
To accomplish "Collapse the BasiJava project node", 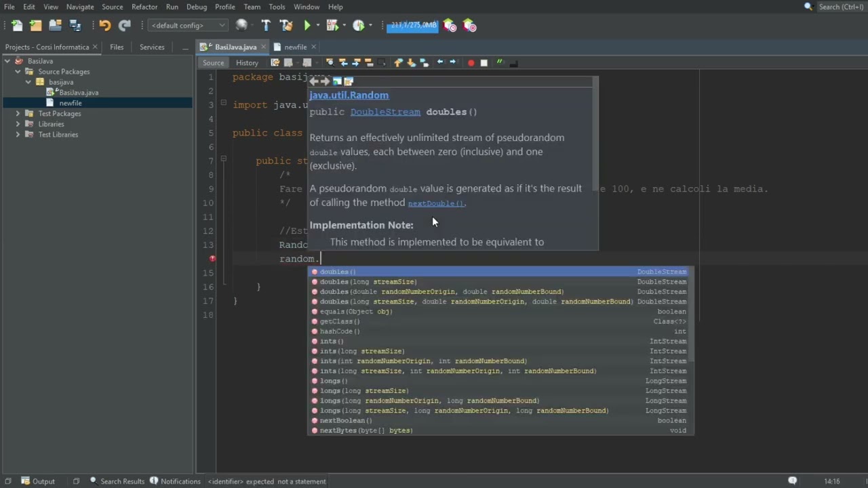I will [x=7, y=61].
